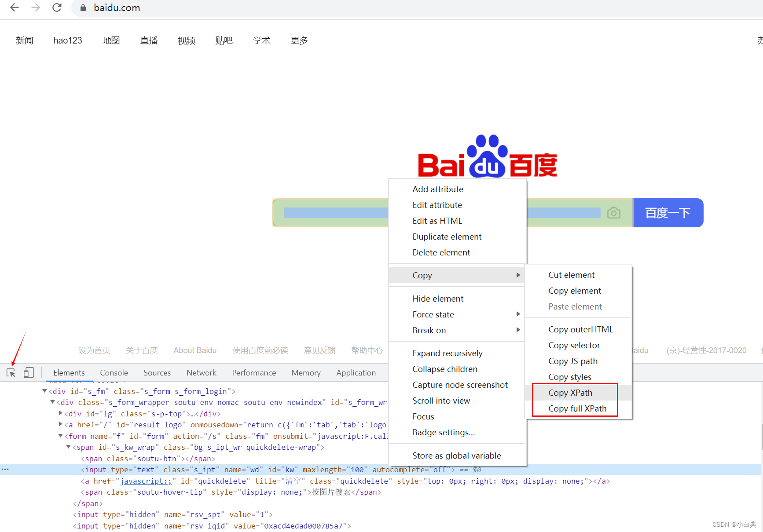Select Store as global variable

point(456,455)
